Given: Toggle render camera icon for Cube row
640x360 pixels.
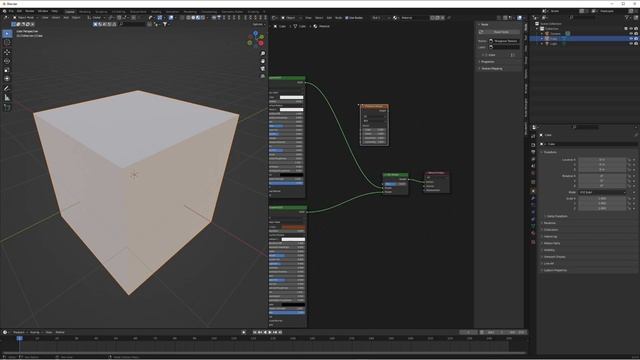Looking at the screenshot, I should (636, 38).
